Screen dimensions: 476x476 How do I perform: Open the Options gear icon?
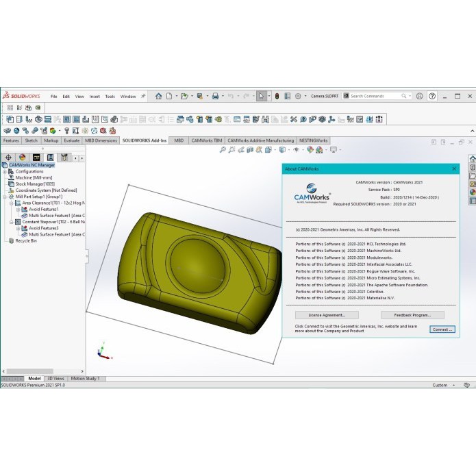pos(298,97)
